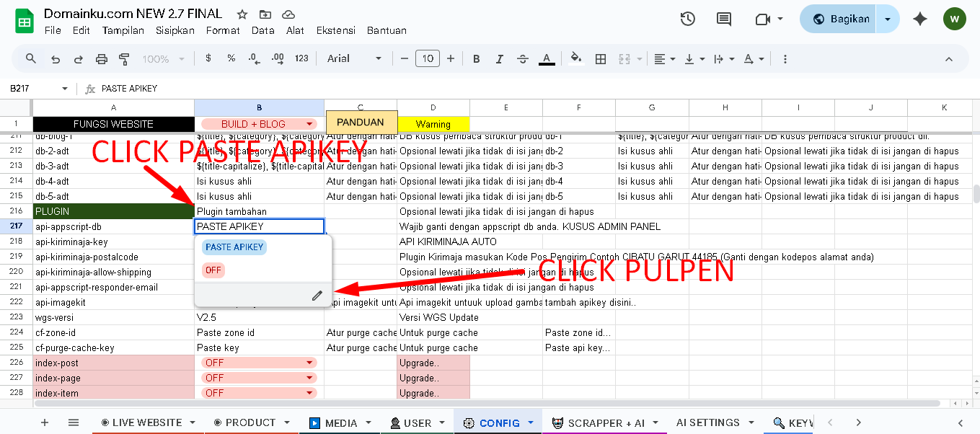Click the font size 10 field
This screenshot has width=980, height=434.
(x=428, y=58)
